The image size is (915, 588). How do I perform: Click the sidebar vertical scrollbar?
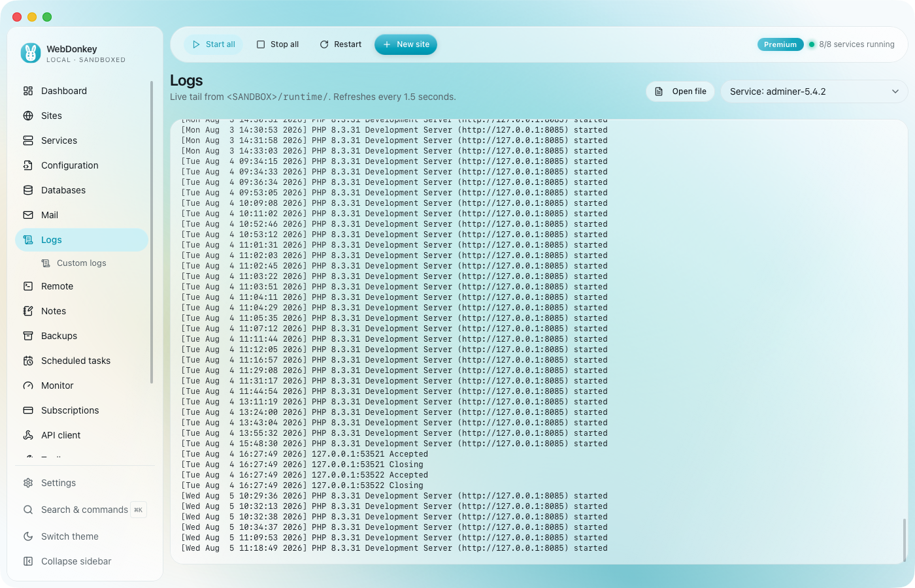[x=152, y=232]
